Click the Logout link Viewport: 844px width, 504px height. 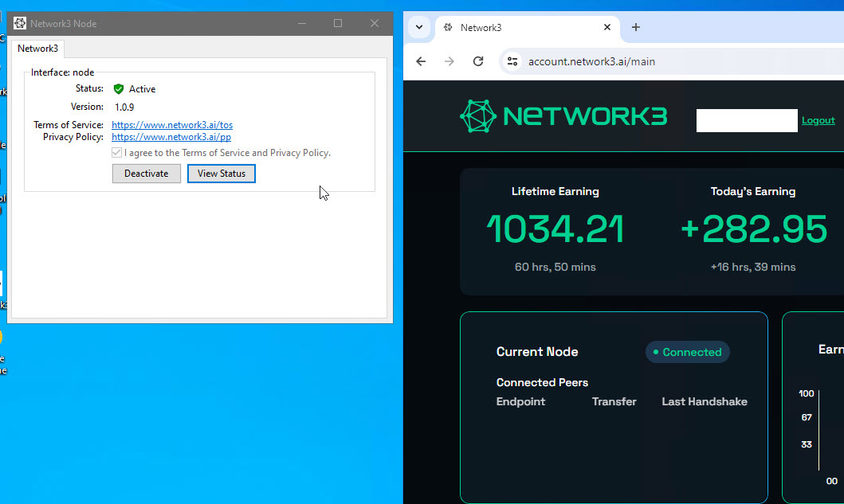pyautogui.click(x=818, y=120)
